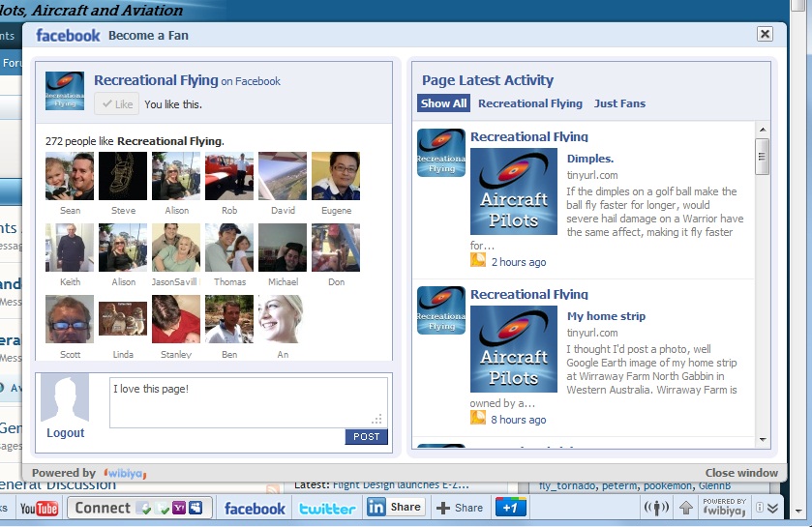
Task: Click the browser page scrollbar down arrow
Action: coord(797,511)
